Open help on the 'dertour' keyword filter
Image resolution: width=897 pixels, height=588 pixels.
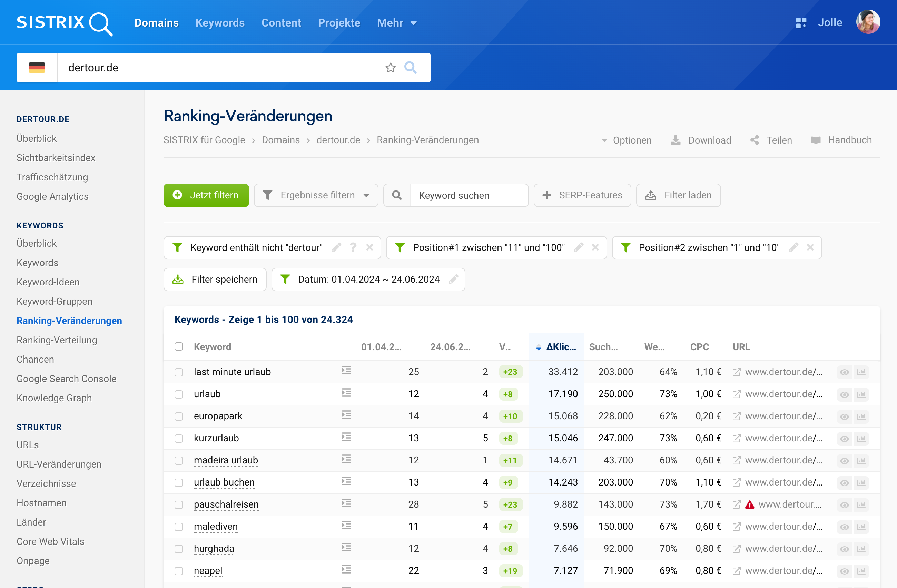pos(353,248)
